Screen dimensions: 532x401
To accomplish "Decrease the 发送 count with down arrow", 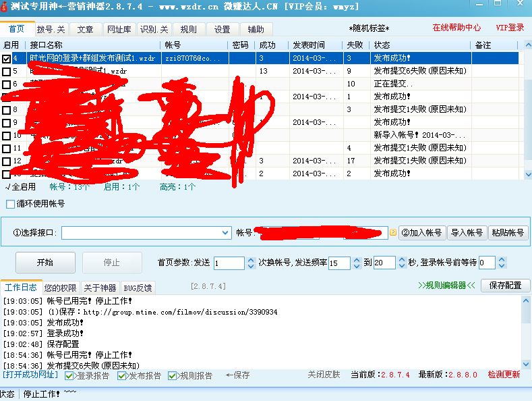I will tap(251, 266).
